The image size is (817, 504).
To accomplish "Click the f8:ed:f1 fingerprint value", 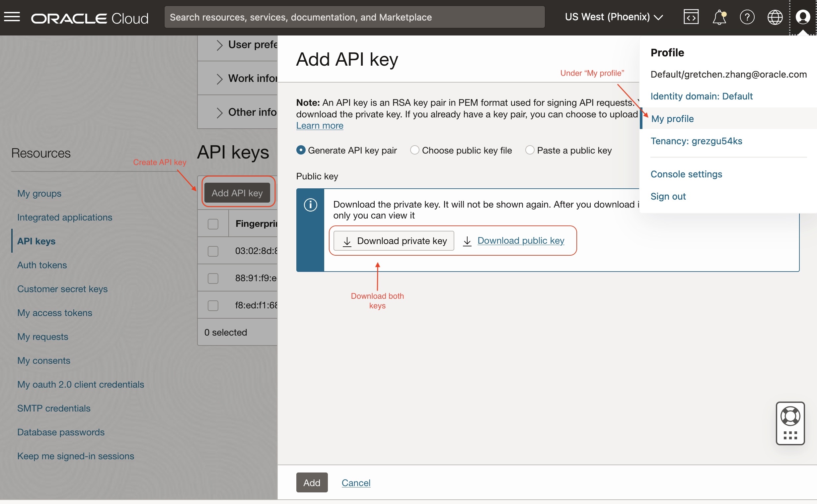I will pos(256,305).
